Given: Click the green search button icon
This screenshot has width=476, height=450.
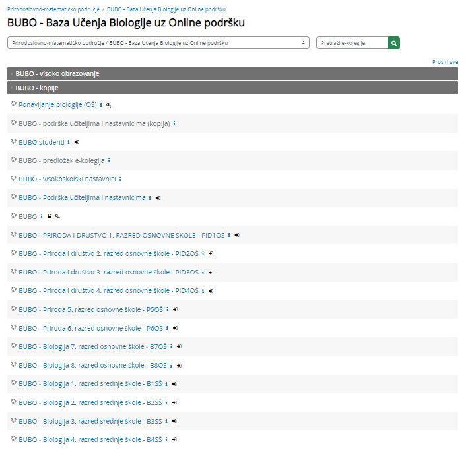Looking at the screenshot, I should pos(393,43).
